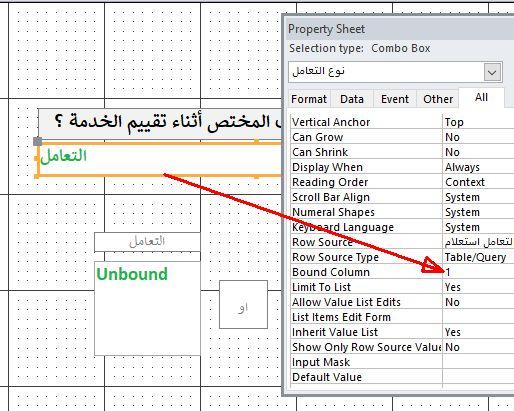Click the Display When Always value
The image size is (514, 411).
pos(478,167)
